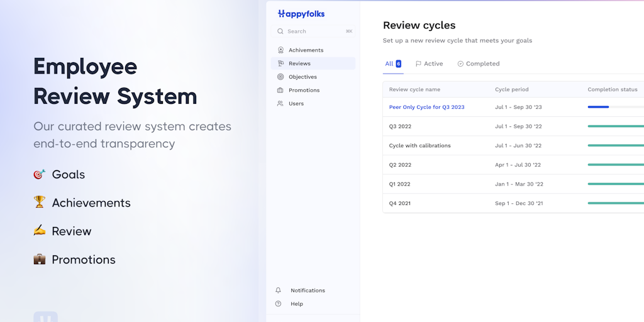Click period Sep 1 - Dec 30 '21
The height and width of the screenshot is (322, 644).
click(x=519, y=203)
